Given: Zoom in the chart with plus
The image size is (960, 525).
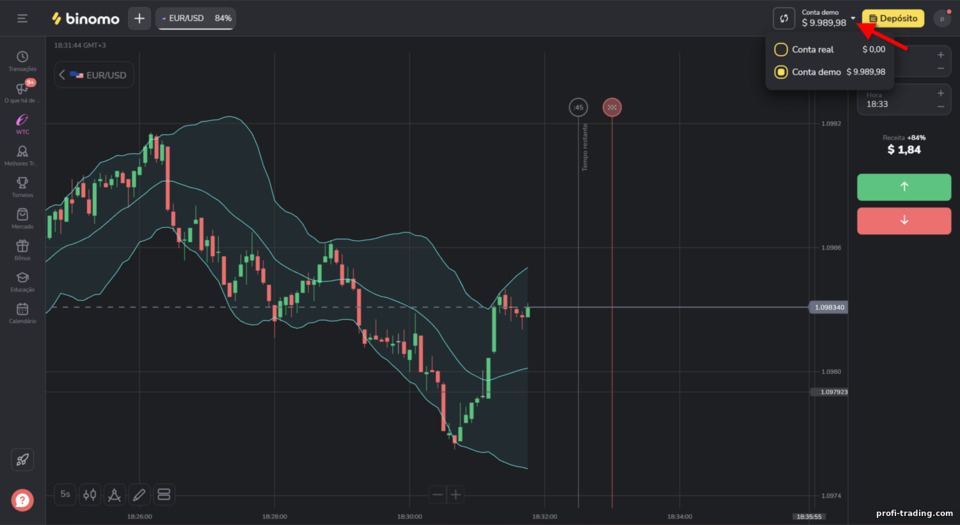Looking at the screenshot, I should (x=456, y=494).
